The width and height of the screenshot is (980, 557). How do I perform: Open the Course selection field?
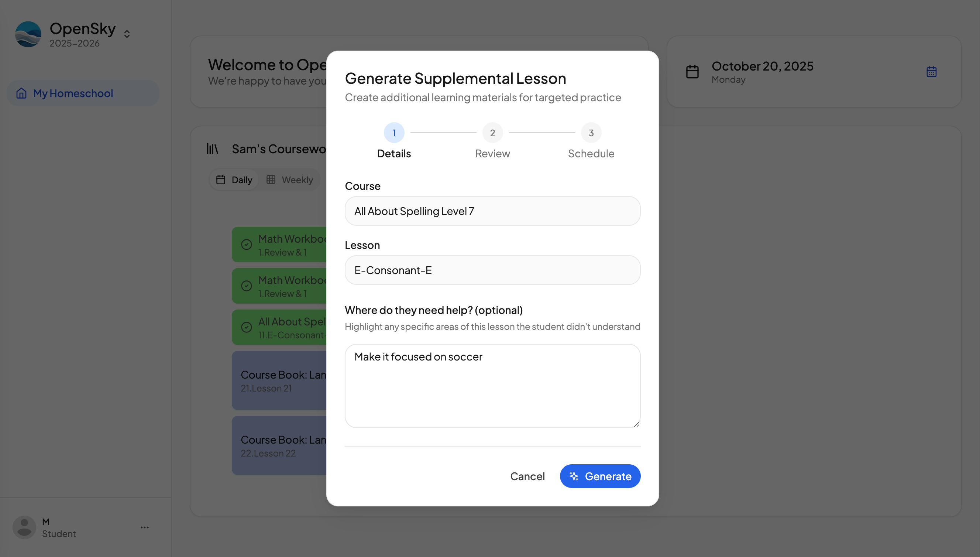click(x=492, y=211)
